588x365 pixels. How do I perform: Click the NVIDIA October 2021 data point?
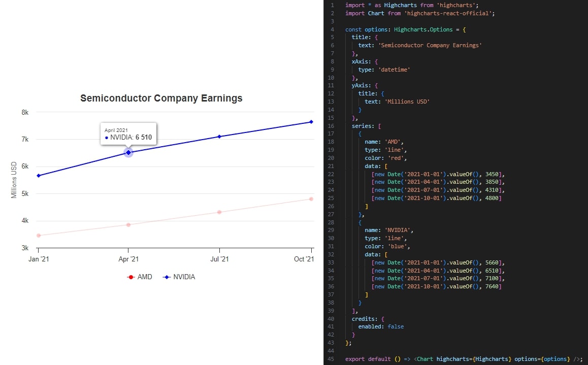pyautogui.click(x=311, y=122)
